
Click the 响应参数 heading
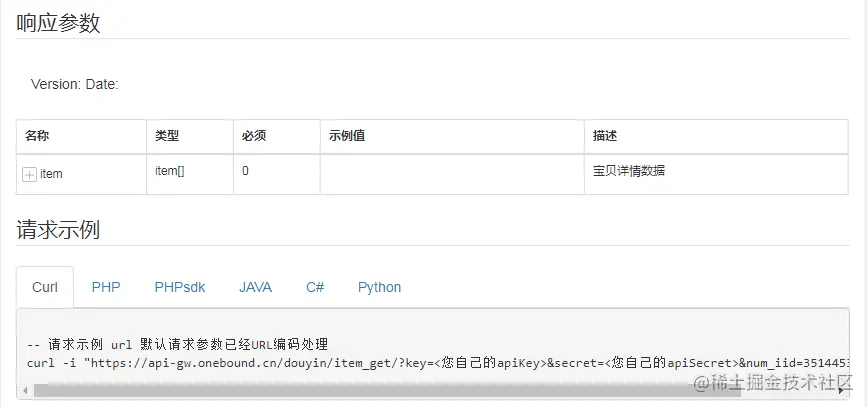coord(58,23)
